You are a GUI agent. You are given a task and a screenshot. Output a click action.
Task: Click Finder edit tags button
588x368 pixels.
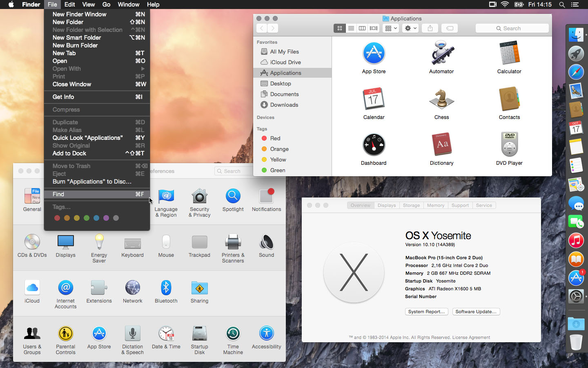coord(450,28)
